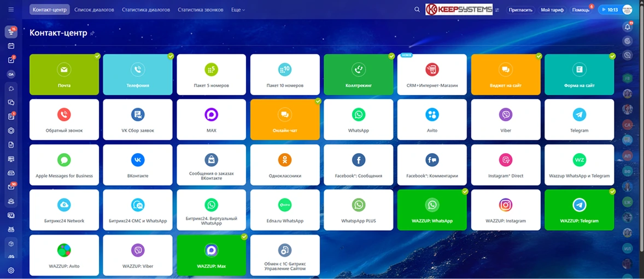The width and height of the screenshot is (644, 279).
Task: Open the Viber connector tile
Action: (x=505, y=119)
